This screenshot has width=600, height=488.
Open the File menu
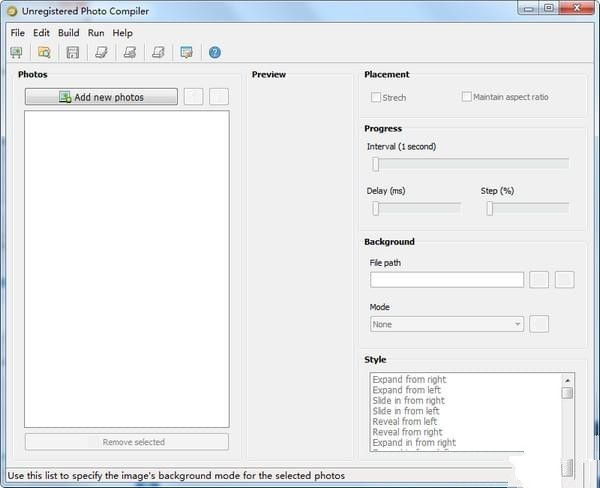tap(17, 33)
